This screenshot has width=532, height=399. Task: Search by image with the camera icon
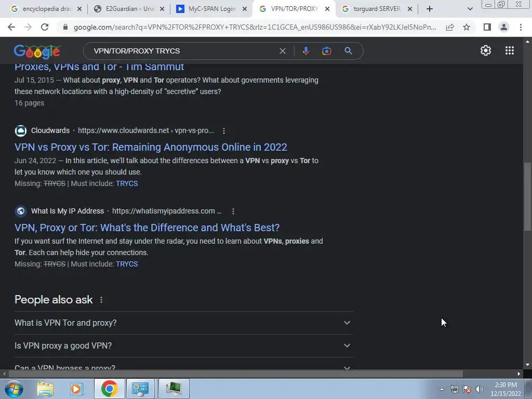click(x=326, y=51)
